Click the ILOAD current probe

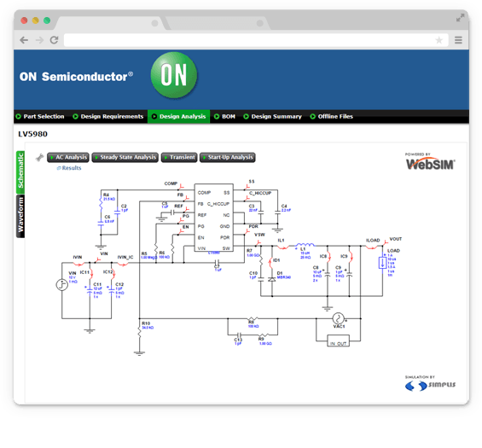coord(372,247)
